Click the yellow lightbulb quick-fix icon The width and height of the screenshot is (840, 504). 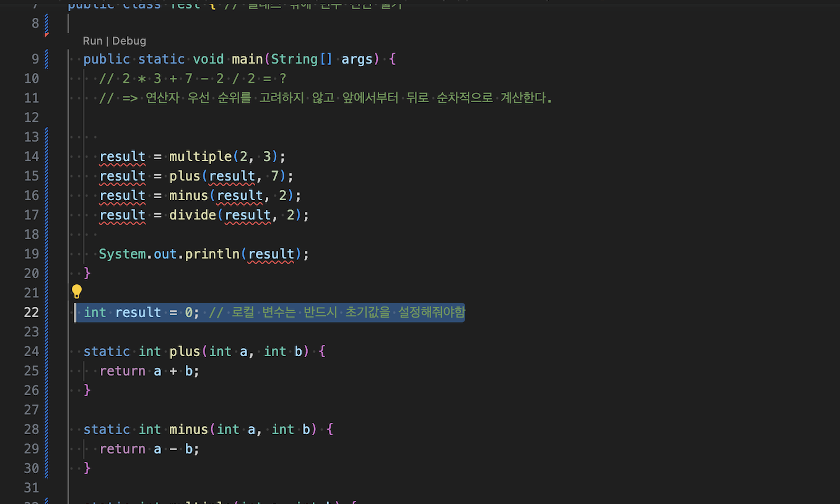click(77, 292)
